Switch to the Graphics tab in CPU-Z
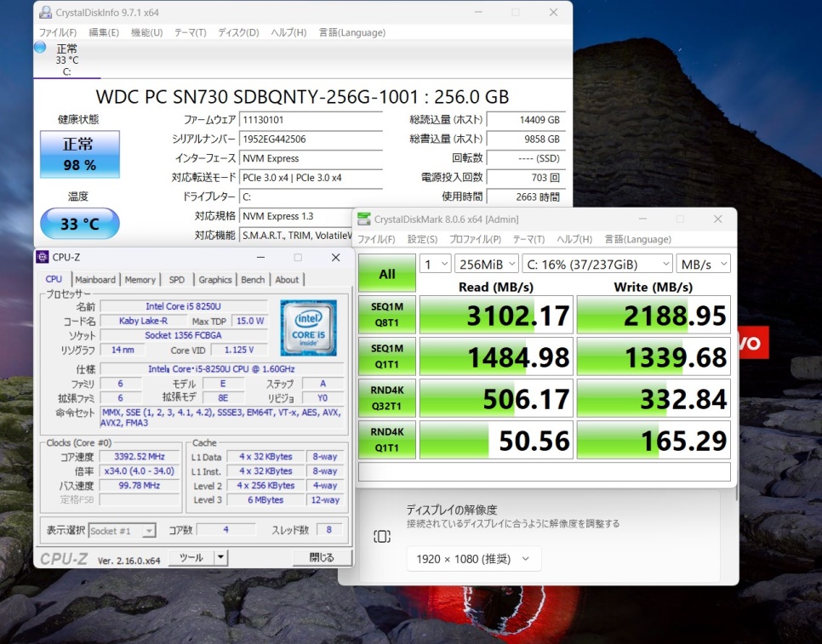Viewport: 822px width, 644px height. point(215,280)
